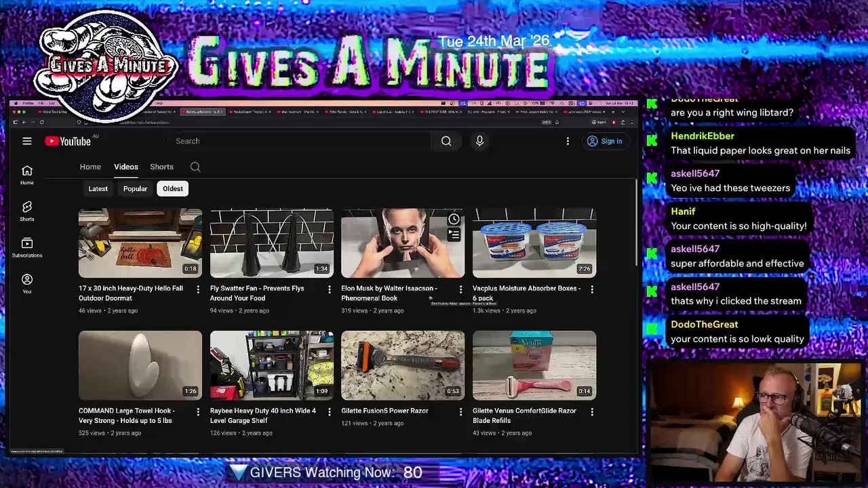Sort videos by Latest
The height and width of the screenshot is (488, 868).
pyautogui.click(x=98, y=188)
